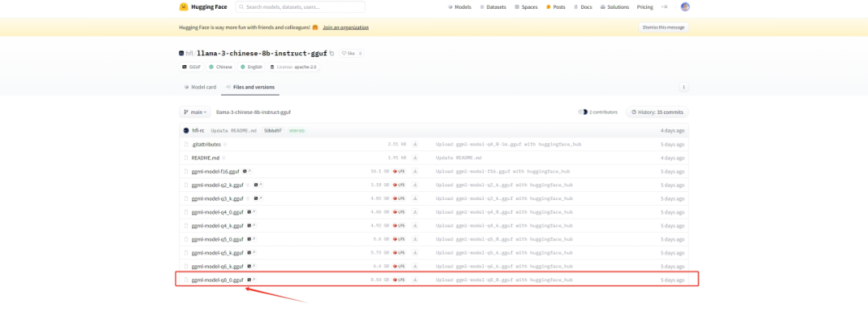Open History: 35 commits
The height and width of the screenshot is (335, 868).
coord(657,112)
